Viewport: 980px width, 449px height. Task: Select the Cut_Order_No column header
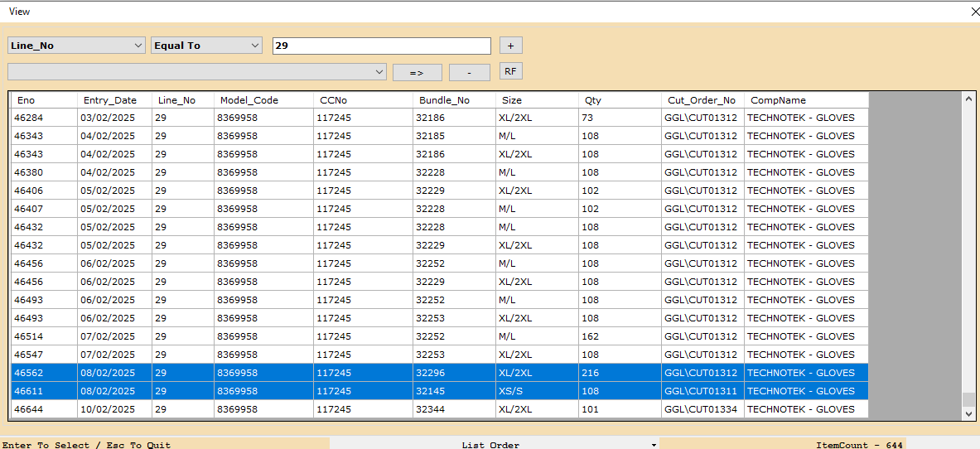[701, 100]
